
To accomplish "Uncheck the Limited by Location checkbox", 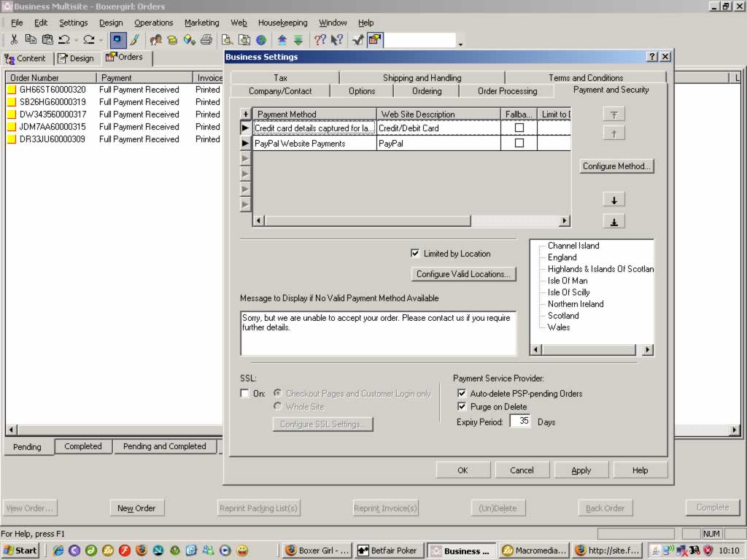I will pos(416,254).
